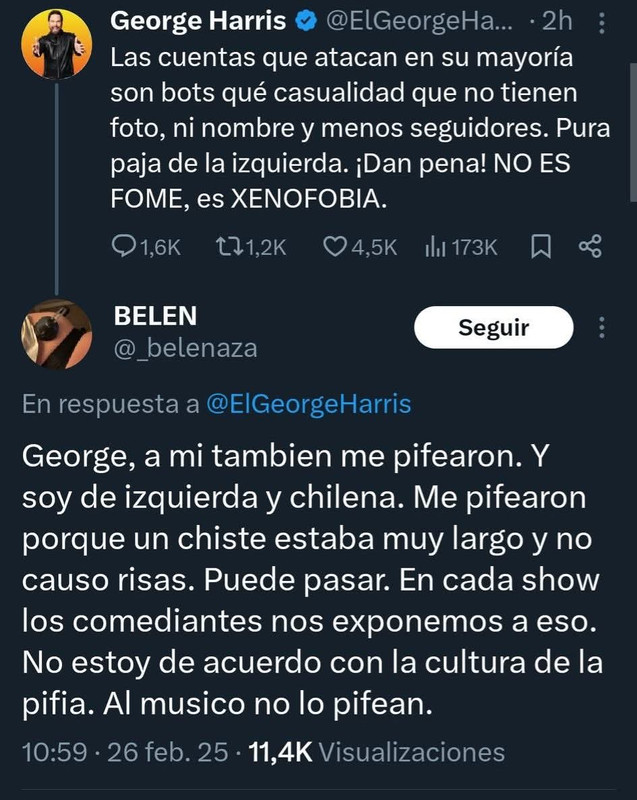Click the scrollbar thumb at right edge
The image size is (637, 800).
coord(633,134)
